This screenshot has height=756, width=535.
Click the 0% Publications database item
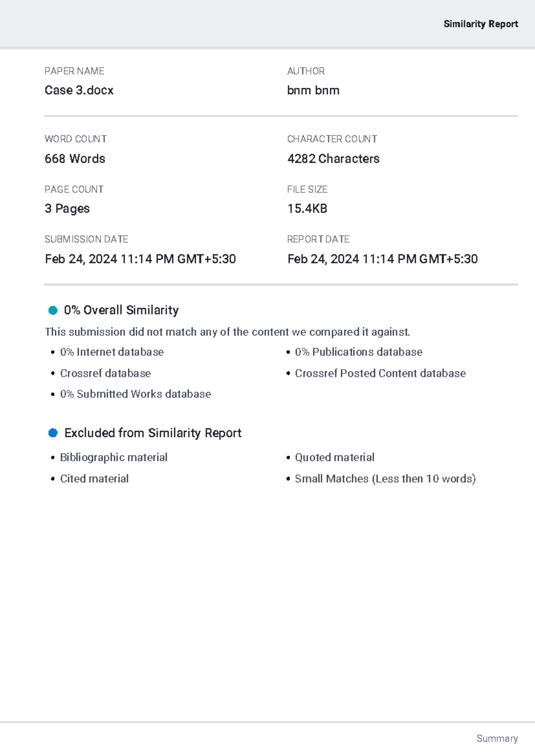click(358, 352)
